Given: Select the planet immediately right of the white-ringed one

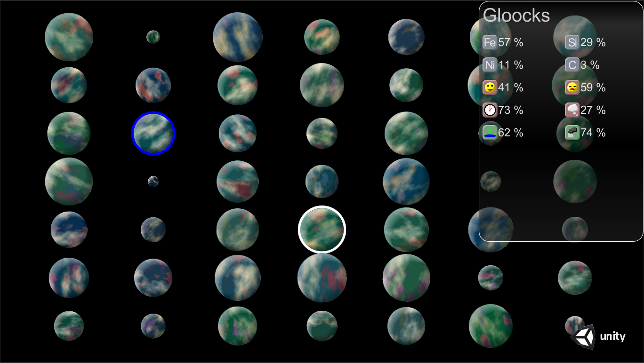Looking at the screenshot, I should coord(406,230).
